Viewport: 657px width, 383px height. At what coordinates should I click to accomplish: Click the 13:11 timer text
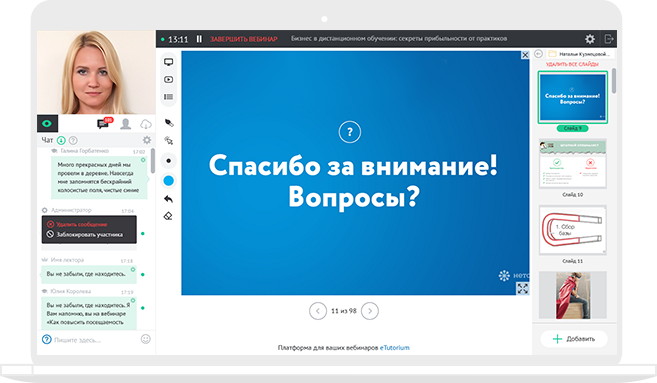178,39
